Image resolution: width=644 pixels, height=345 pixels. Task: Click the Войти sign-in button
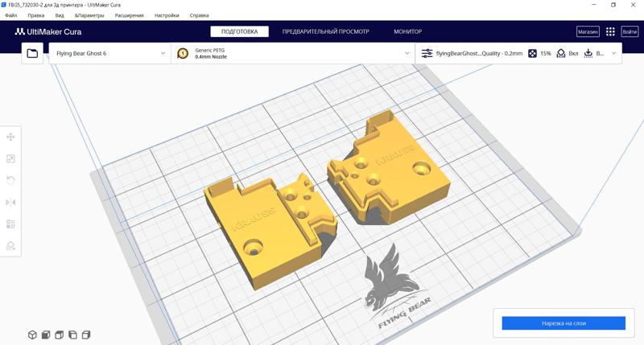630,31
